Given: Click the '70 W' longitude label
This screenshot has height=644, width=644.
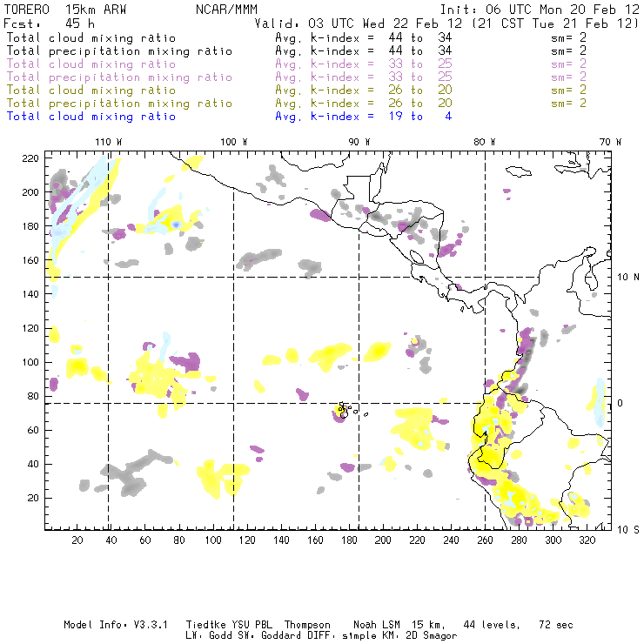Looking at the screenshot, I should [x=610, y=142].
